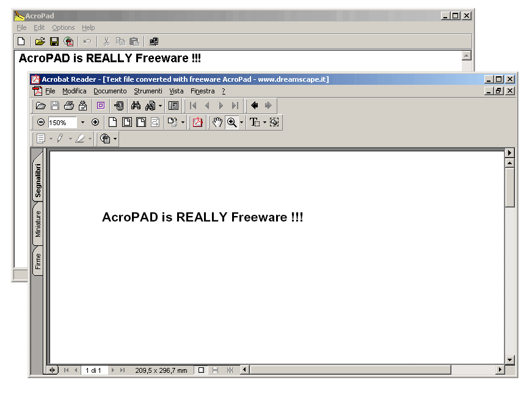Expand note tool dropdown arrow

click(x=51, y=139)
